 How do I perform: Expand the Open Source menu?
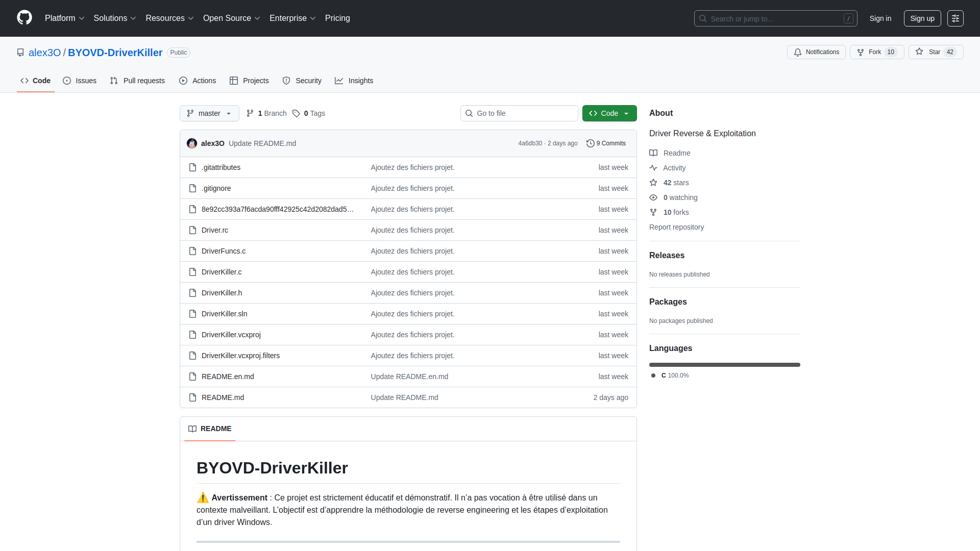coord(232,18)
